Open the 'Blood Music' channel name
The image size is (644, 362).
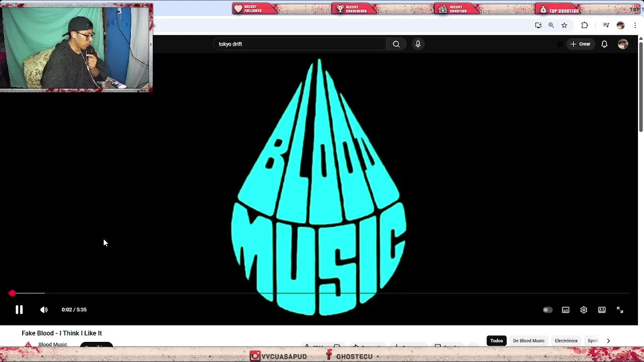pos(53,344)
